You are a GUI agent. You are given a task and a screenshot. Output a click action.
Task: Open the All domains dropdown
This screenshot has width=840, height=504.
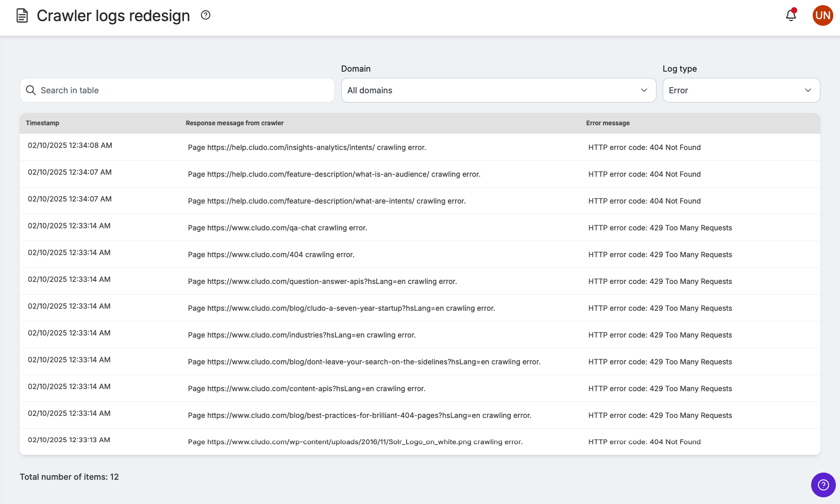498,90
